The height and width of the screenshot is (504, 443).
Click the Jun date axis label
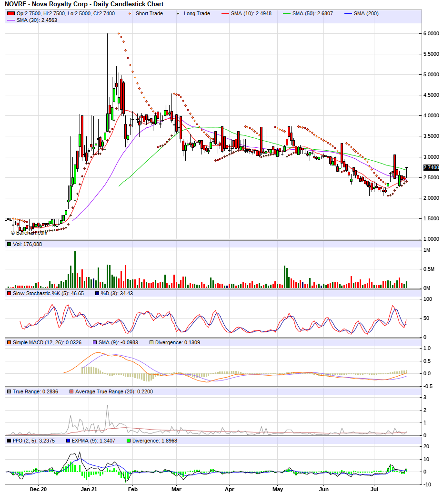point(323,490)
